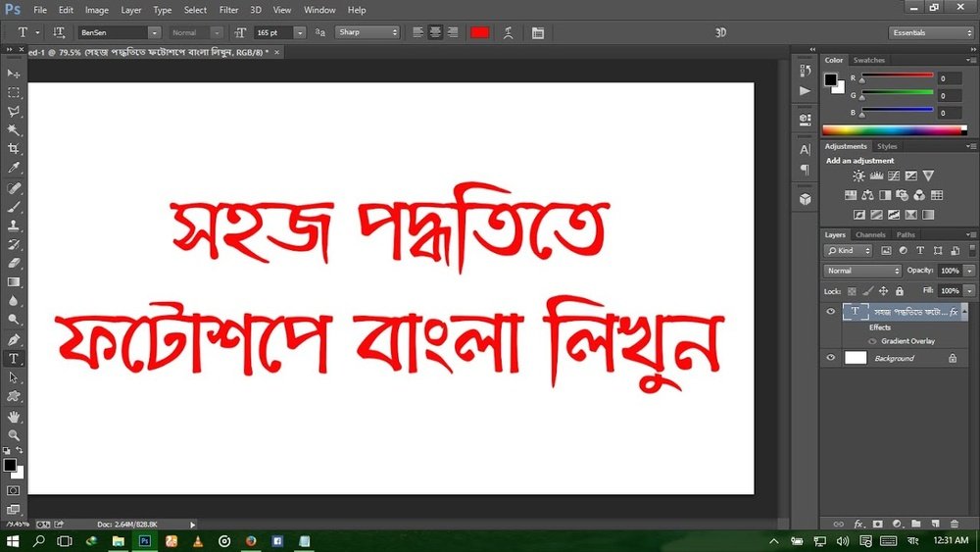Select the Crop tool
This screenshot has height=552, width=980.
click(13, 149)
